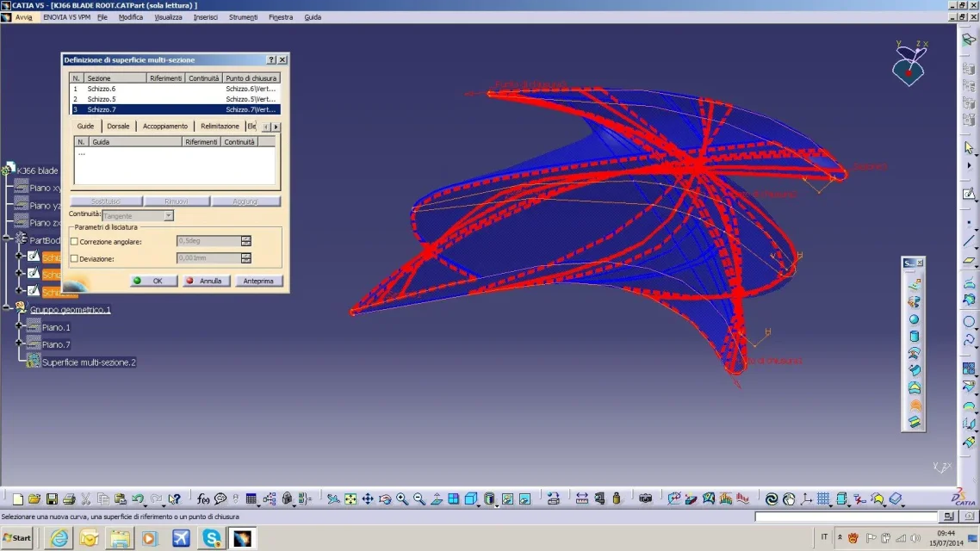The image size is (980, 551).
Task: Click the Fly mode airplane icon
Action: [333, 498]
